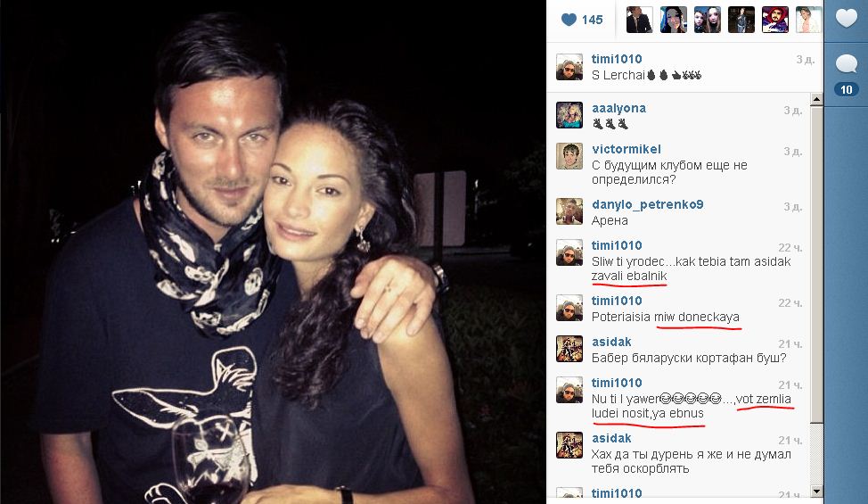Open asidak's avatar beside the Бабер comment
Image resolution: width=868 pixels, height=504 pixels.
[569, 349]
